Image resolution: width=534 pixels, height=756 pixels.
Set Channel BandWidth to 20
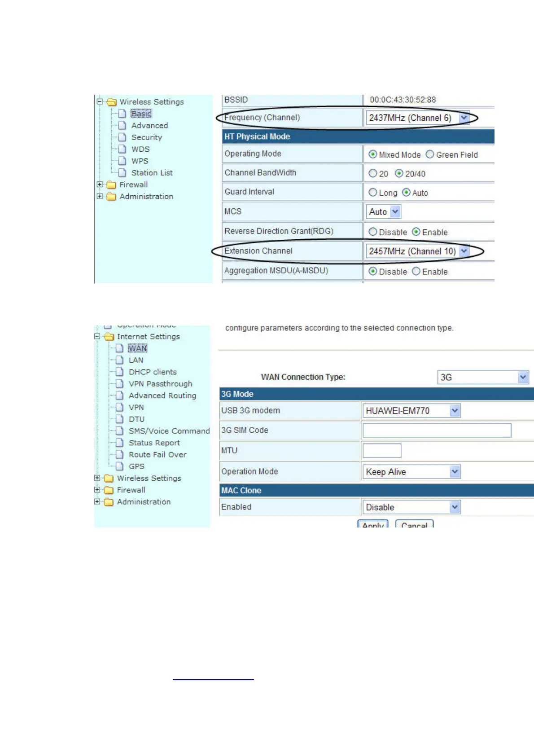pyautogui.click(x=372, y=173)
